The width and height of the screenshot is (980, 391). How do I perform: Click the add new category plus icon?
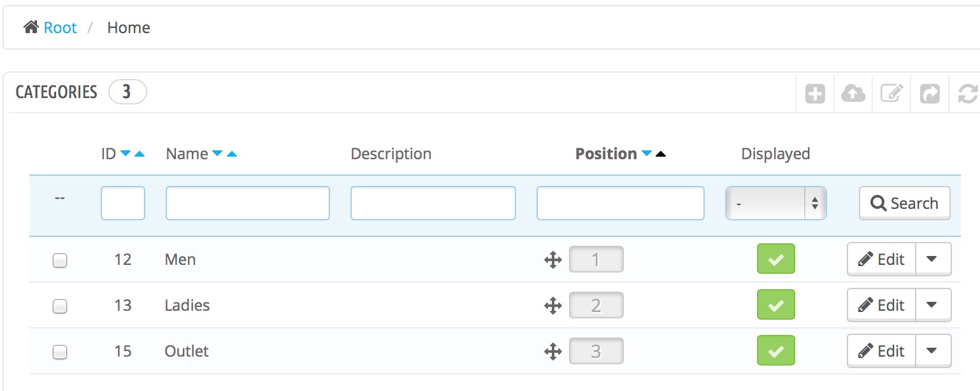[815, 94]
